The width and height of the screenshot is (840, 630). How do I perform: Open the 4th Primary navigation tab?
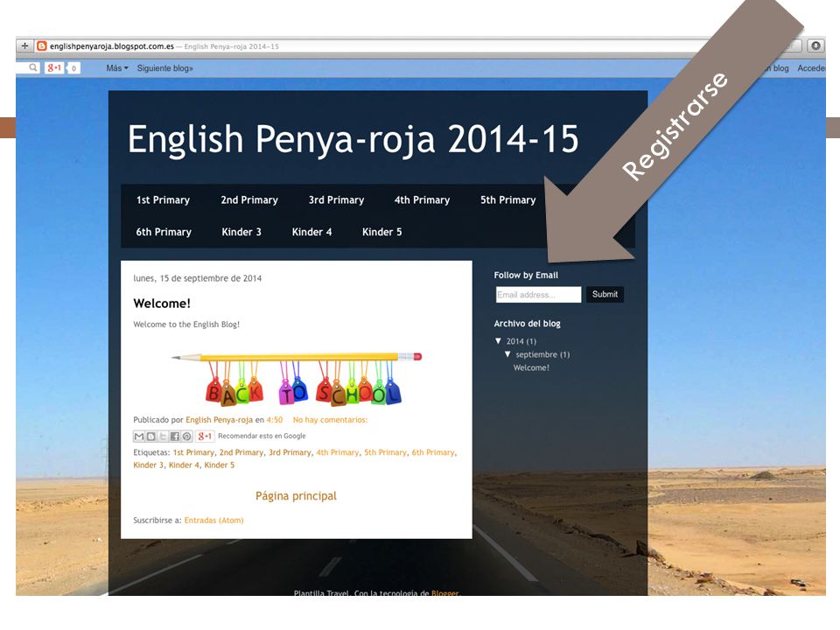pyautogui.click(x=422, y=199)
